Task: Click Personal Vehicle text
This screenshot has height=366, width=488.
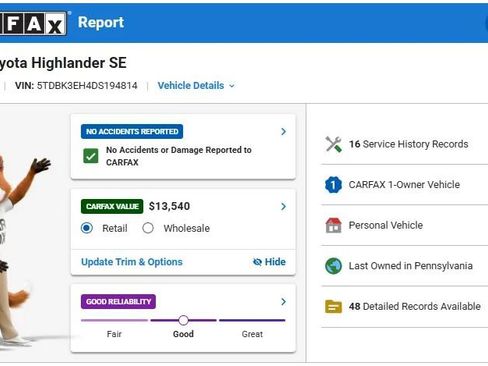Action: (x=386, y=225)
